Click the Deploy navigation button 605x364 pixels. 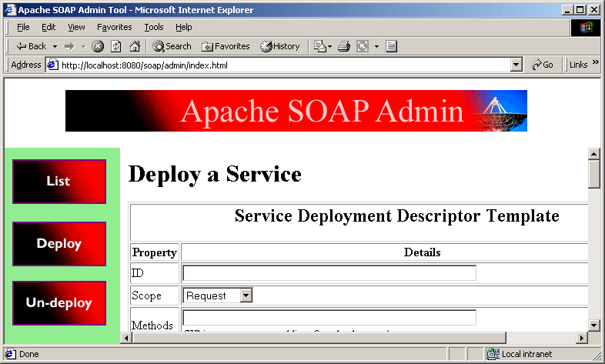pos(59,244)
